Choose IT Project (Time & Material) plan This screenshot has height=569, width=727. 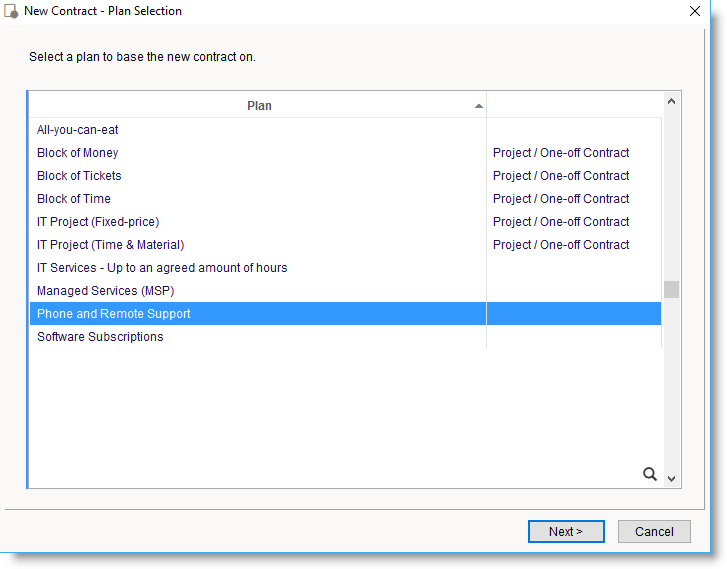(x=110, y=245)
